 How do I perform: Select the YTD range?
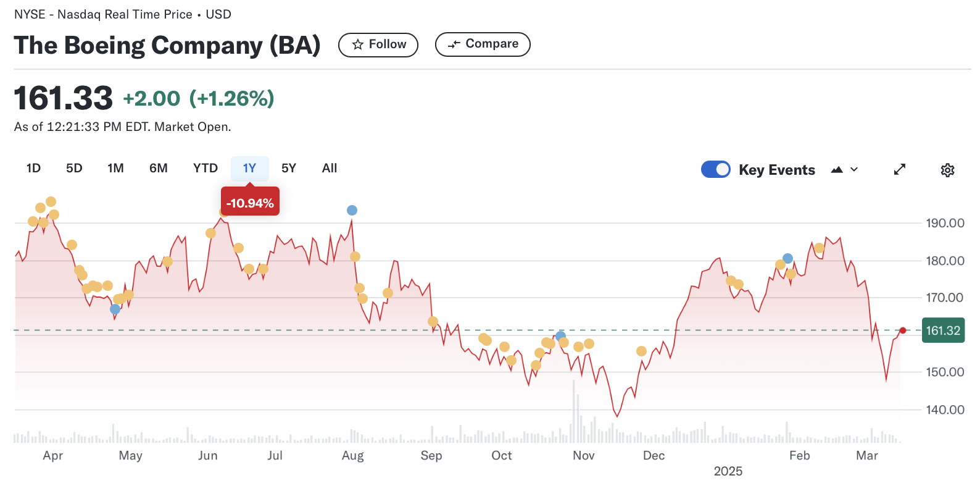(x=206, y=168)
